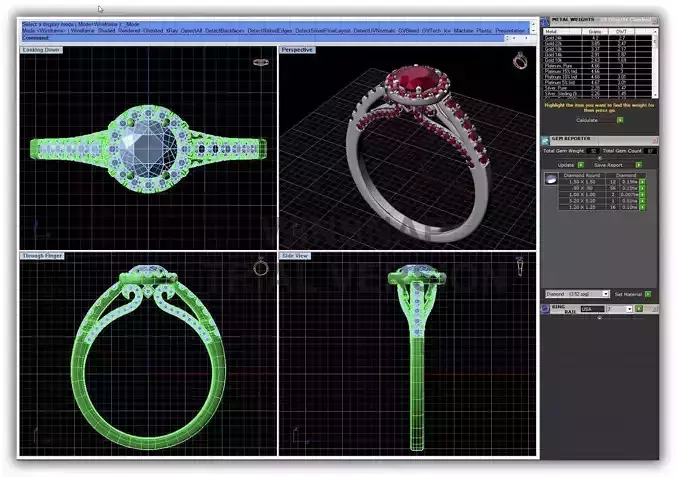Choose the Wireframe display mode option

point(82,31)
